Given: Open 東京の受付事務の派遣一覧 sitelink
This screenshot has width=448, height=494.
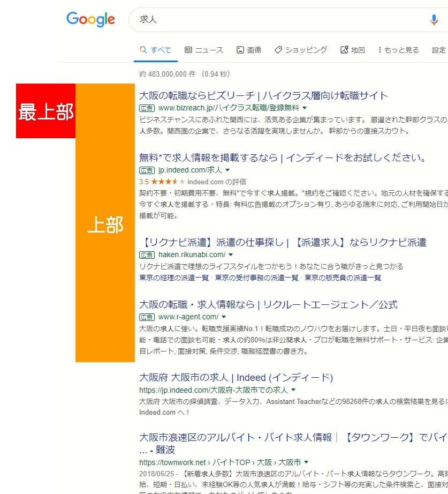Looking at the screenshot, I should (x=256, y=278).
